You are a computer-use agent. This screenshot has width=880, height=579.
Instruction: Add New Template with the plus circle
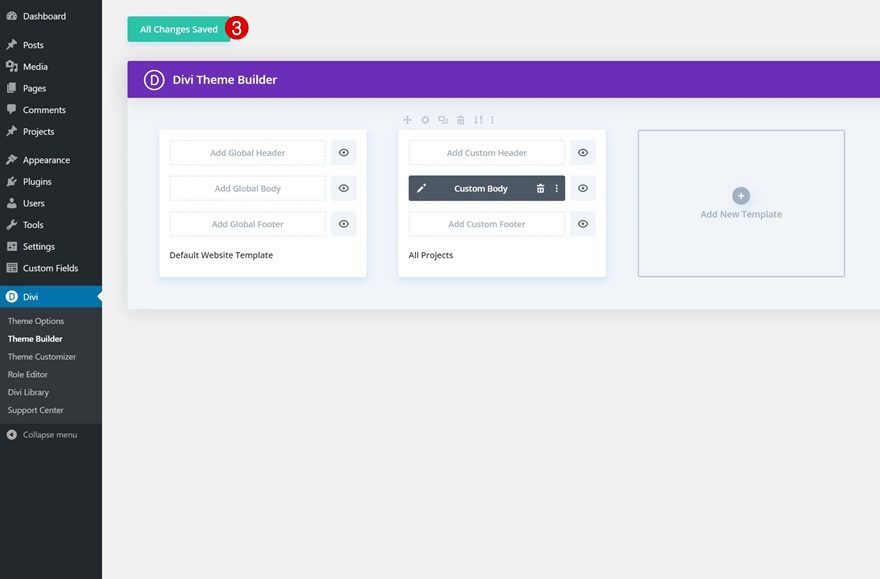tap(740, 196)
